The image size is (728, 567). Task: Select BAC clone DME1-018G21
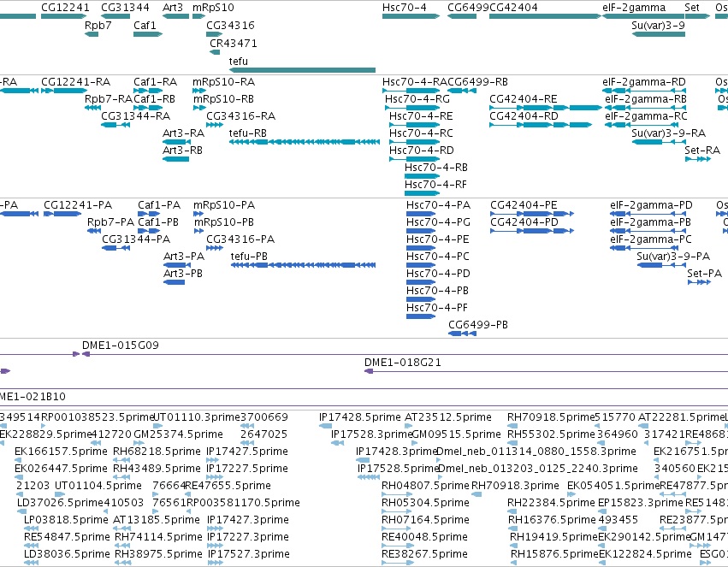[x=546, y=371]
